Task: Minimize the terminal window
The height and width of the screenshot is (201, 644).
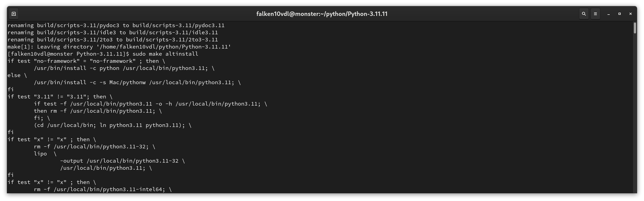Action: [x=609, y=14]
